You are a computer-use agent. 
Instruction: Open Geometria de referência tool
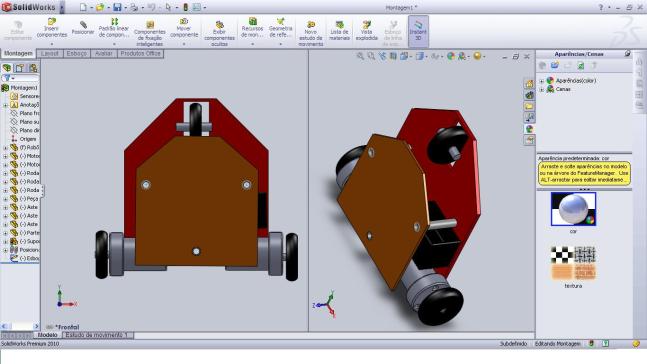tap(281, 28)
